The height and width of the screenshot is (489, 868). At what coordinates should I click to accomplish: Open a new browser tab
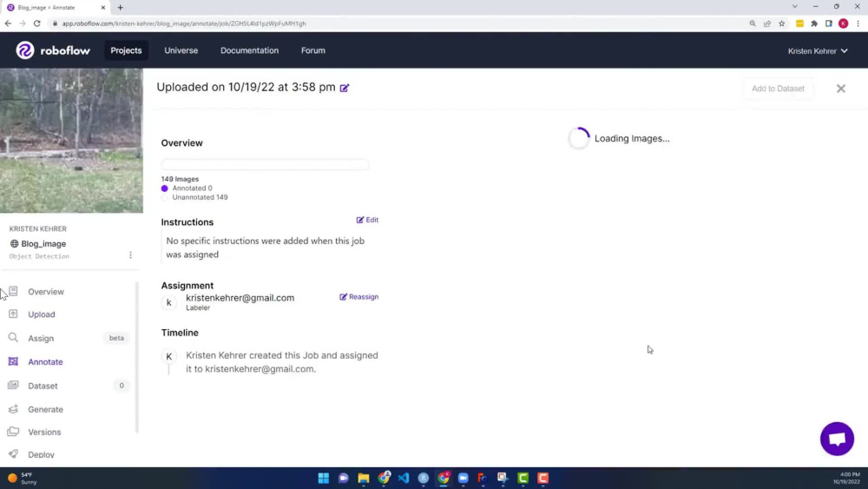120,8
